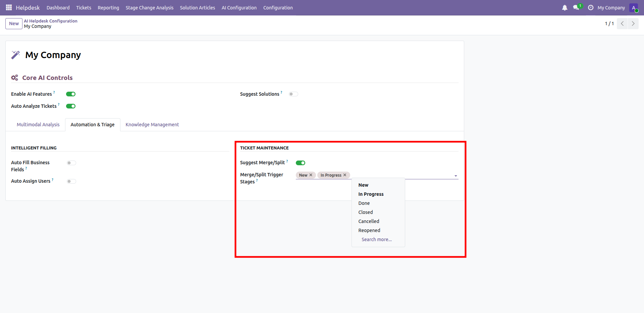Enable Auto Assign Users switch
The image size is (644, 313).
(71, 181)
